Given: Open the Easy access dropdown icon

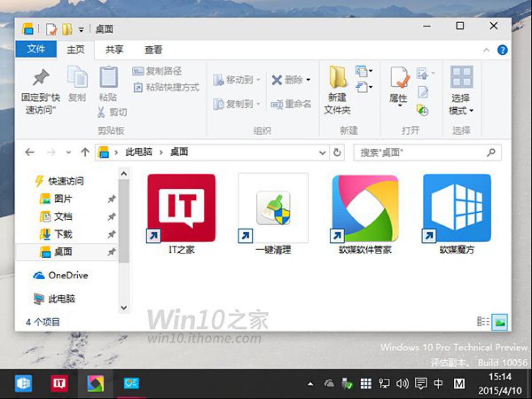Looking at the screenshot, I should click(364, 87).
